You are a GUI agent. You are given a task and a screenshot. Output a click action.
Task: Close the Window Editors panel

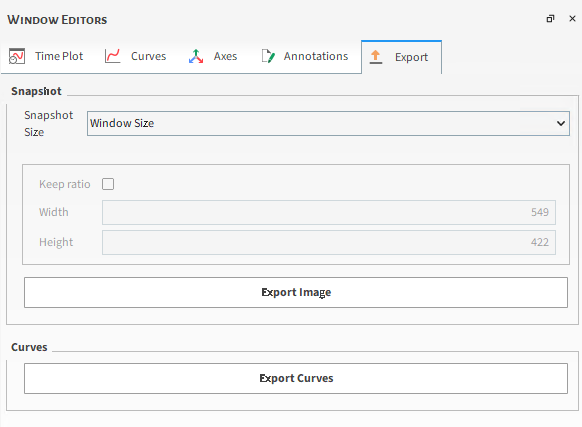572,19
